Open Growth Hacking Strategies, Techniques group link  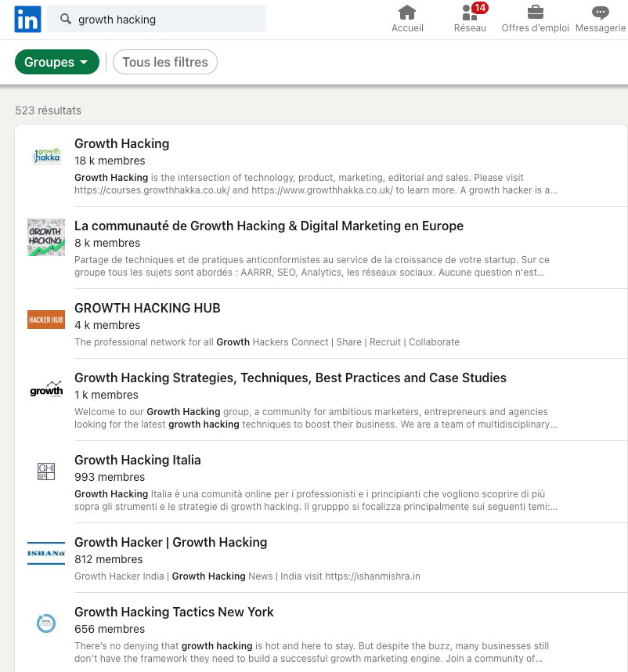291,378
